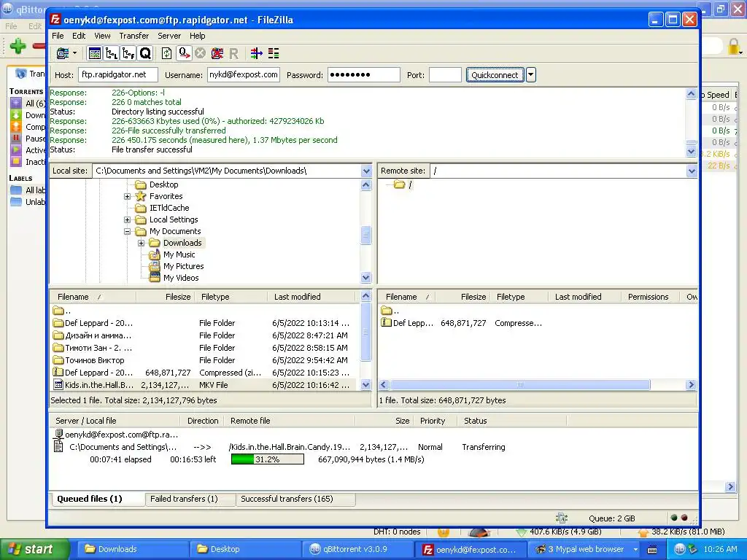Select the IETldCache folder in tree
Screen dimensions: 747x560
169,208
